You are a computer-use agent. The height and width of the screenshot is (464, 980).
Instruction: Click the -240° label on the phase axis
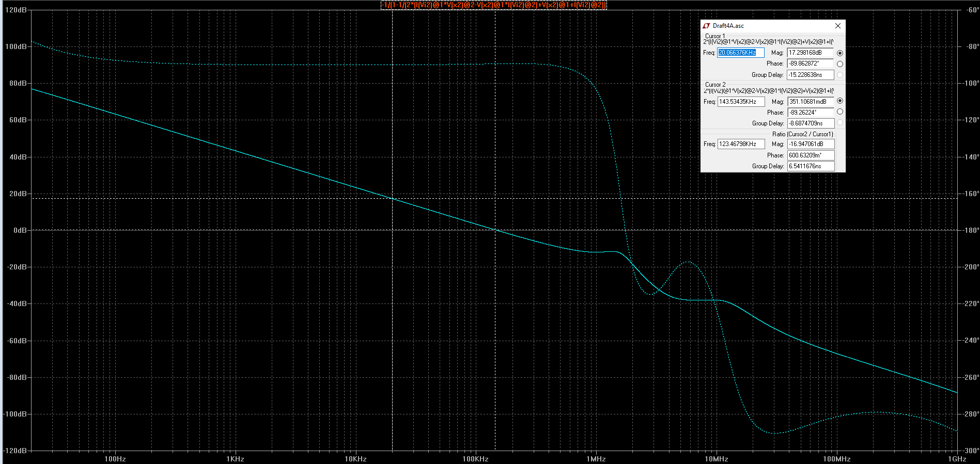click(970, 340)
